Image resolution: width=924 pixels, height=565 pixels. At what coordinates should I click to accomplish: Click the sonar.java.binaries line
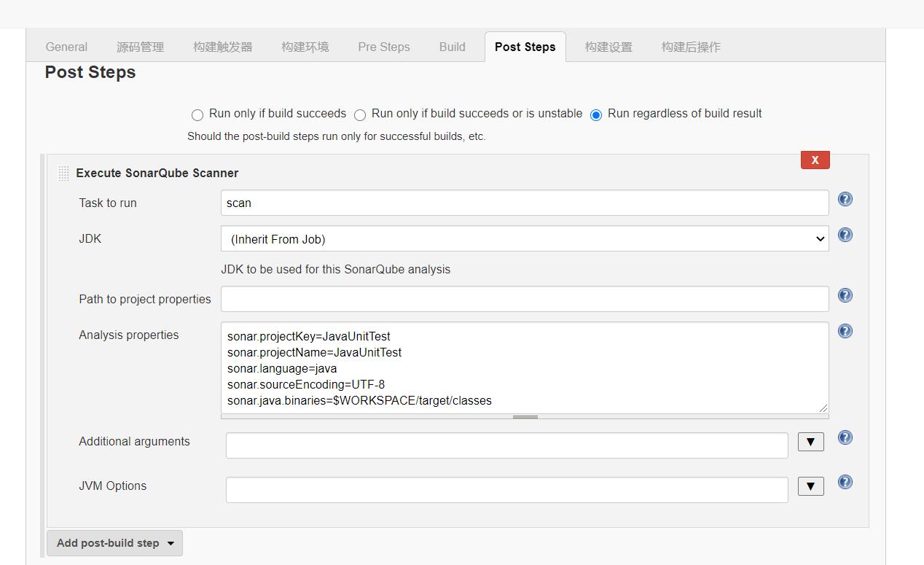coord(359,400)
